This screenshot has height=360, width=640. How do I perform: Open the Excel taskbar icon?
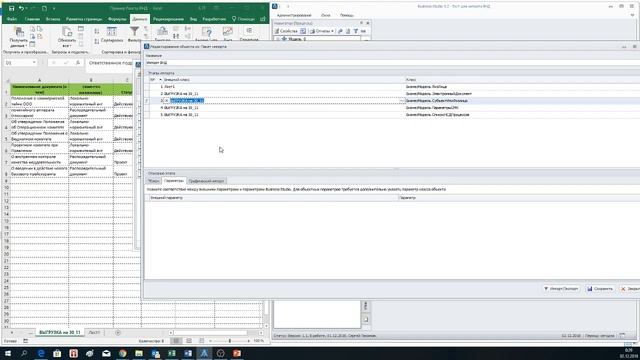[x=172, y=353]
